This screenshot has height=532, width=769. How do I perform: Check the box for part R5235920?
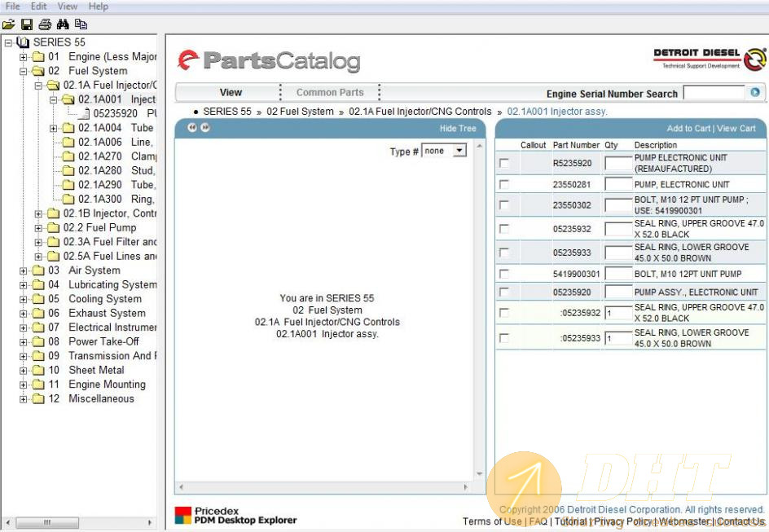click(503, 163)
